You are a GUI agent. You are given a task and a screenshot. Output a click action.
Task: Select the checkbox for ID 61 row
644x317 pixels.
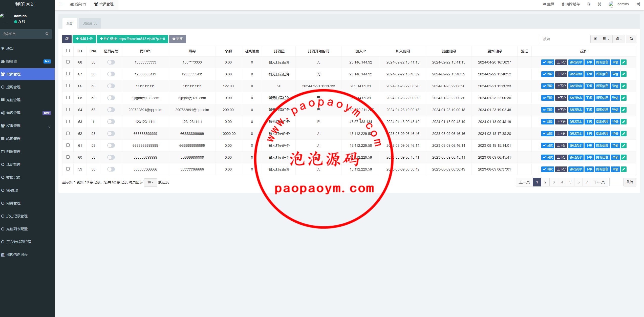click(68, 145)
